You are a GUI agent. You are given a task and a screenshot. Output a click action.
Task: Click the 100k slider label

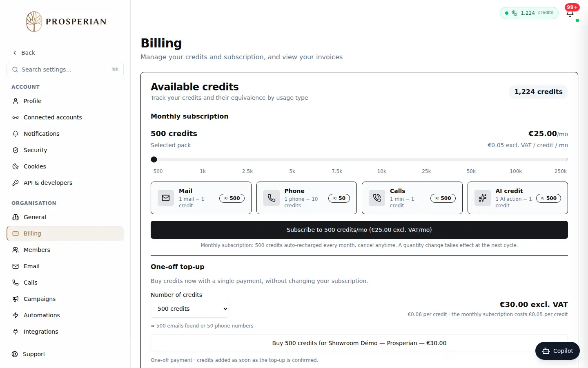[x=516, y=171]
